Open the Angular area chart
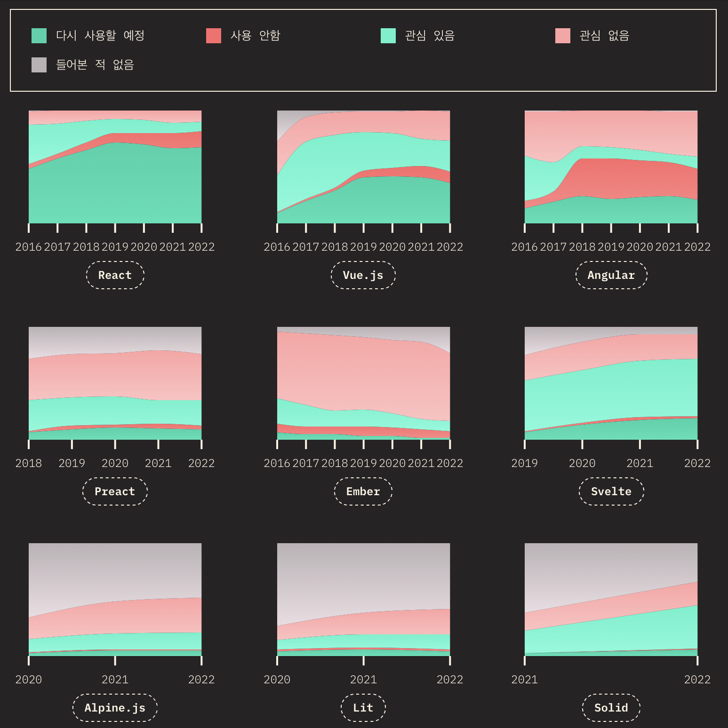This screenshot has height=728, width=728. pos(611,167)
